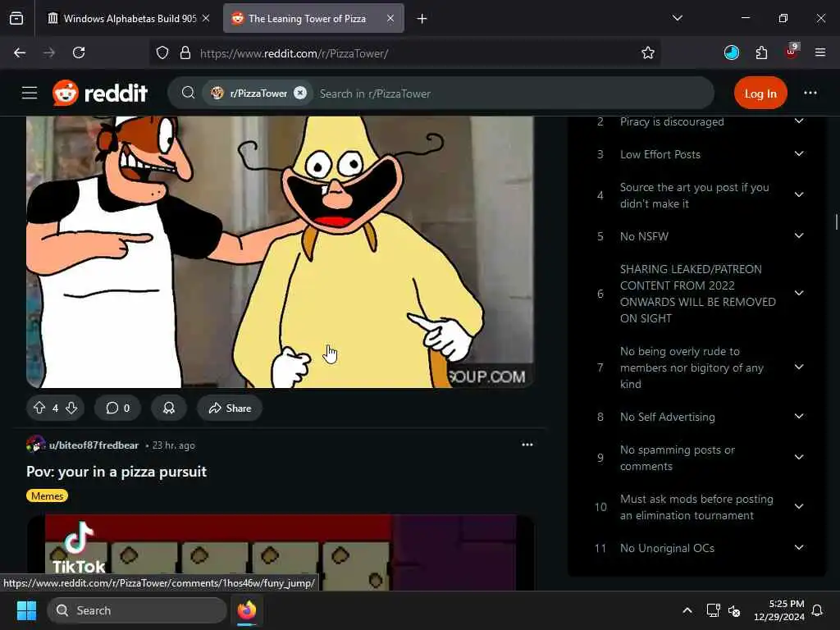
Task: Open Windows Start menu
Action: pyautogui.click(x=26, y=610)
